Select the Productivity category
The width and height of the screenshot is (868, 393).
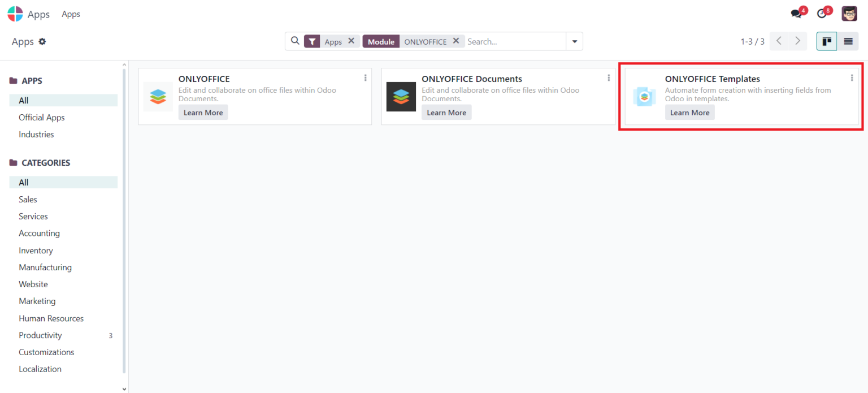pyautogui.click(x=40, y=335)
